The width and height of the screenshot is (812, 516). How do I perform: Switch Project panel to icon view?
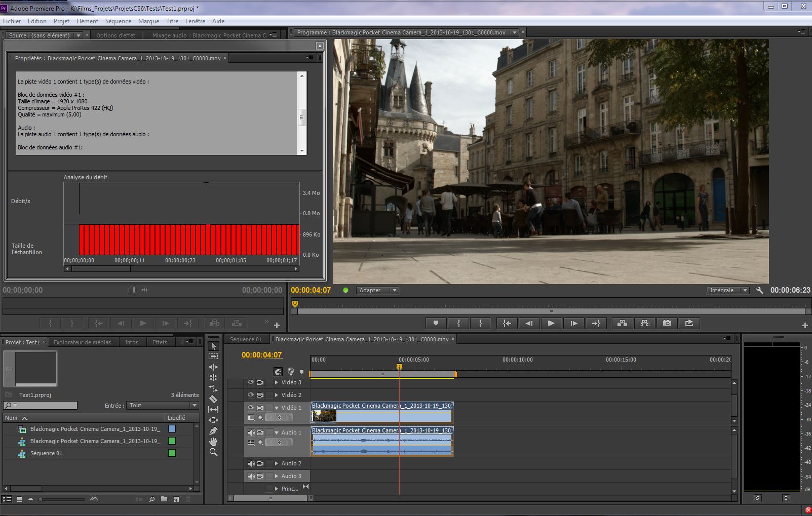tap(19, 499)
